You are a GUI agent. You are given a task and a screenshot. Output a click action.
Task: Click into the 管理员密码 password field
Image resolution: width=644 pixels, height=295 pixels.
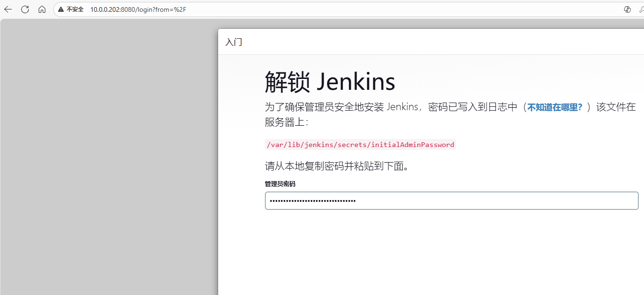(451, 200)
